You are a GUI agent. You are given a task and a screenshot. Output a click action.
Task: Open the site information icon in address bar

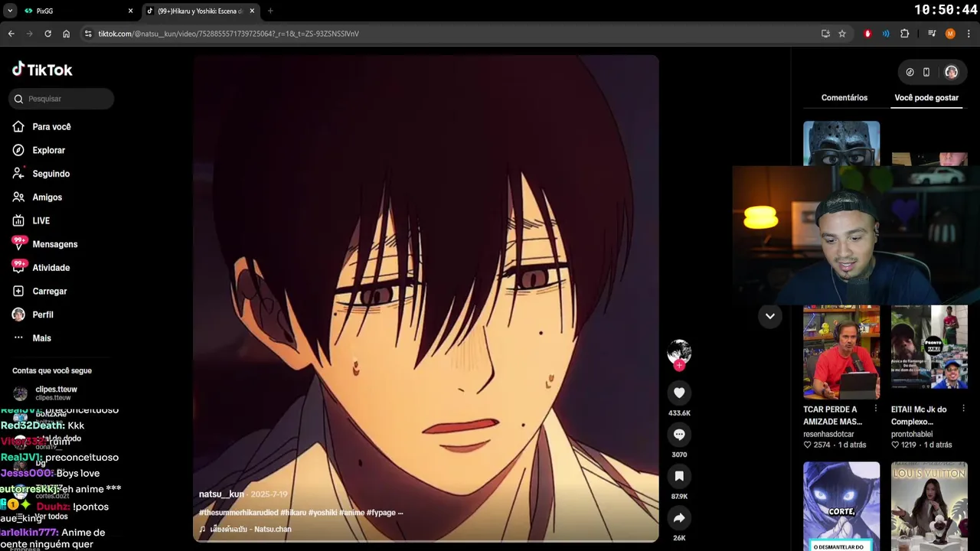(x=88, y=34)
